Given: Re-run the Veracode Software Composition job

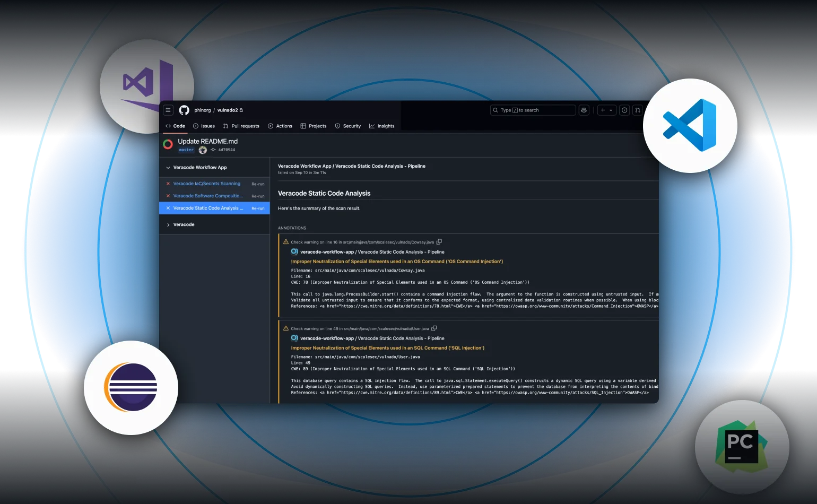Looking at the screenshot, I should coord(258,196).
